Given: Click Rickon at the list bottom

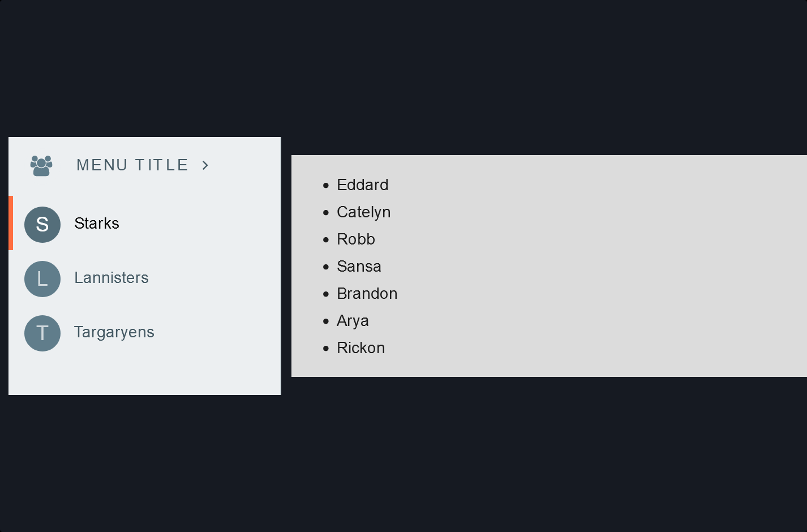Looking at the screenshot, I should click(361, 348).
